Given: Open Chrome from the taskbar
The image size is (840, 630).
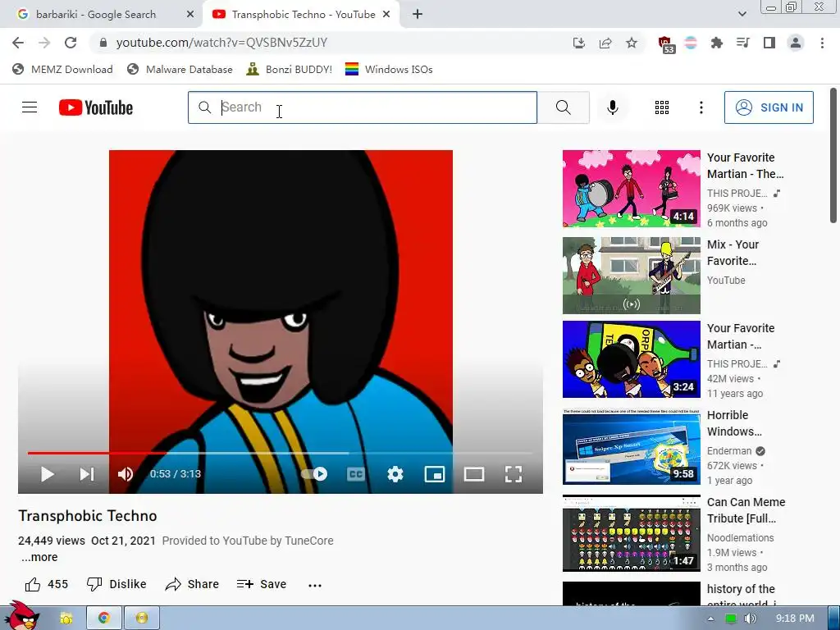Looking at the screenshot, I should click(104, 619).
